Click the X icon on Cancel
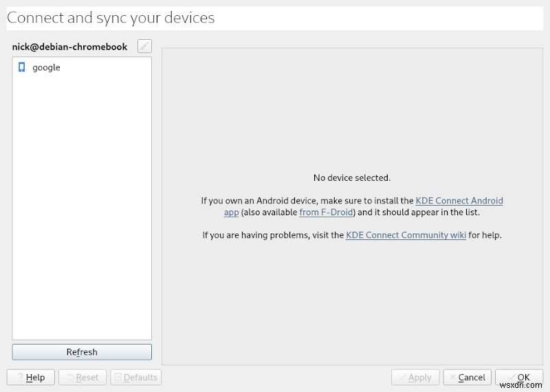 pos(453,377)
